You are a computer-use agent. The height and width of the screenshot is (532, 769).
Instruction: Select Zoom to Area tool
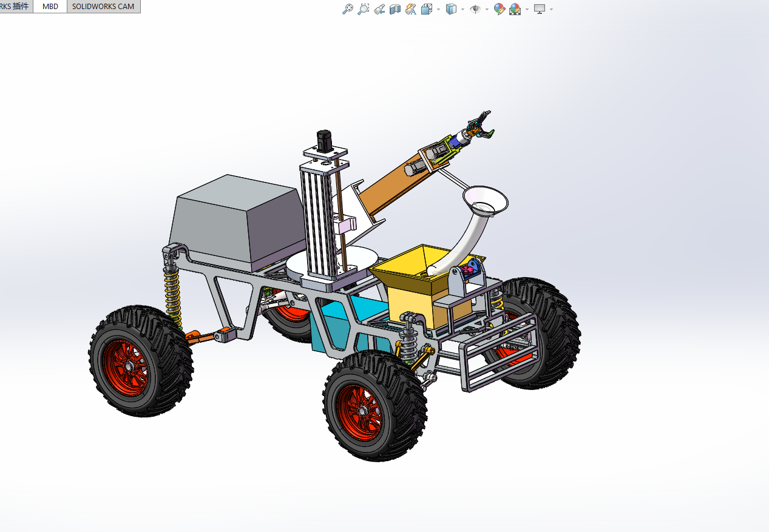pos(363,9)
